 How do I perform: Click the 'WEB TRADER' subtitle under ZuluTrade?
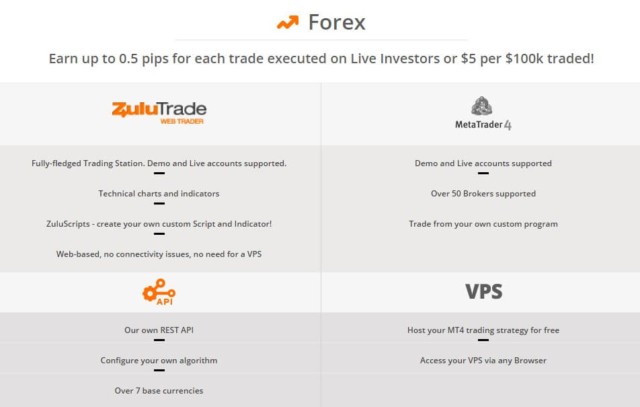(x=182, y=121)
